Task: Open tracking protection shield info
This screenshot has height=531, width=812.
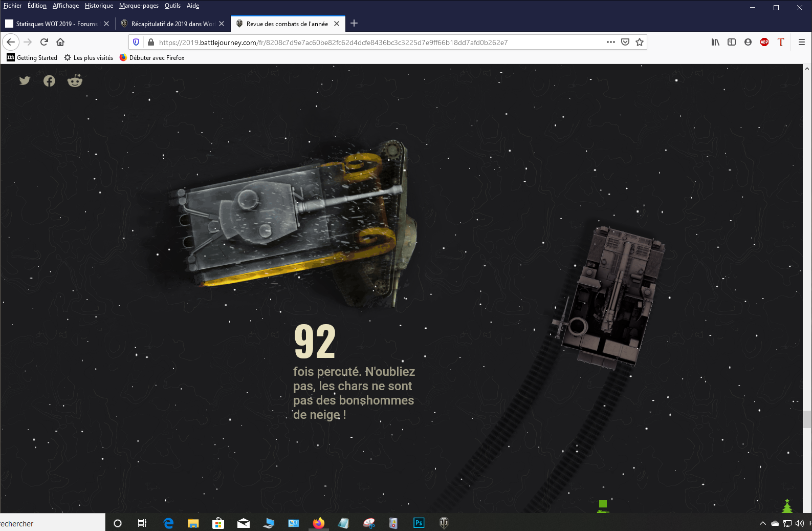Action: [136, 42]
